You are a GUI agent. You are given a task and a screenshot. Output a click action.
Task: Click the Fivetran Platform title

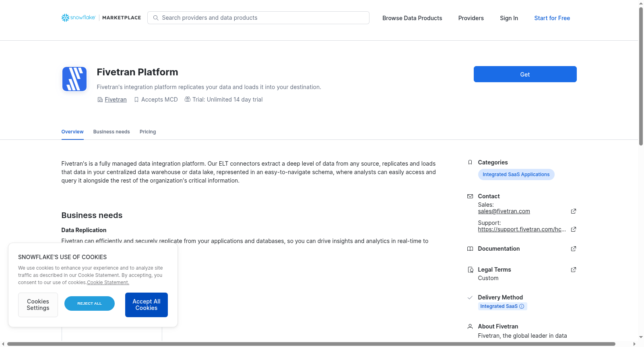137,72
